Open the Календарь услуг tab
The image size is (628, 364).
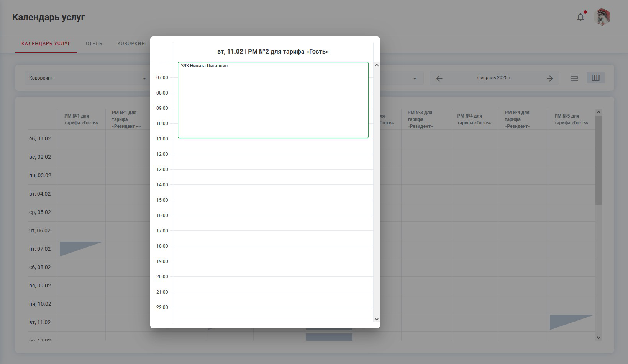(46, 44)
